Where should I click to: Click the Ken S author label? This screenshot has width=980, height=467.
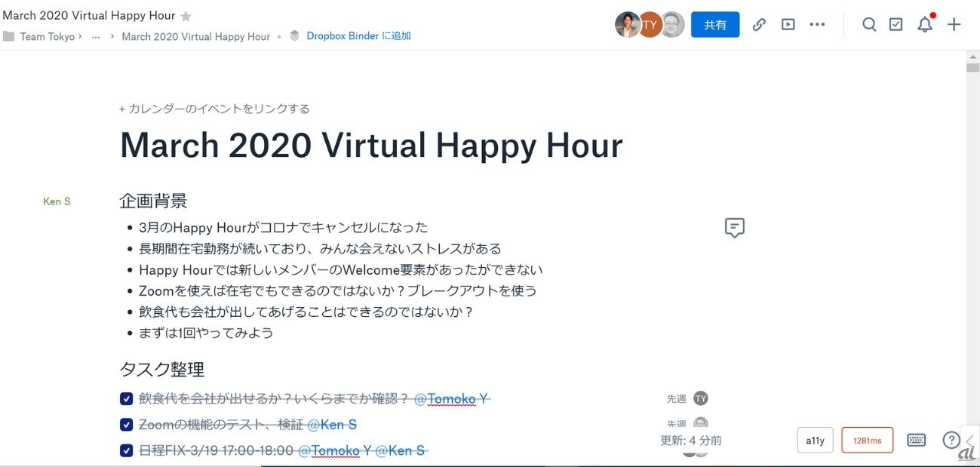point(57,201)
